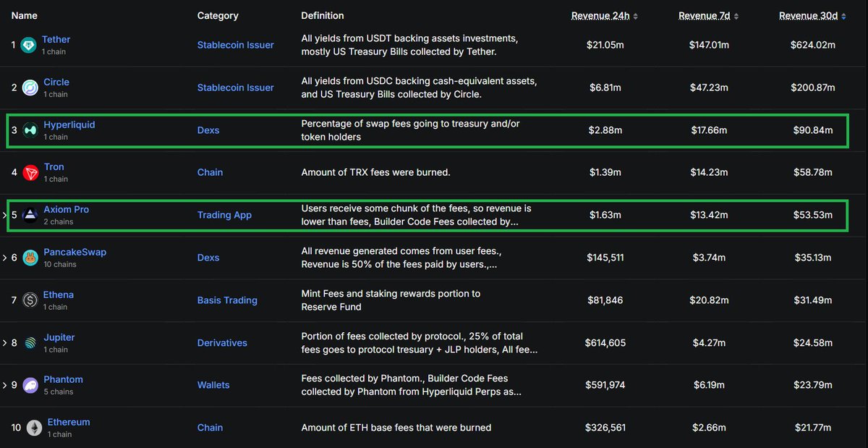Open Circle's Stablecoin Issuer category link
This screenshot has height=448, width=868.
[x=236, y=88]
